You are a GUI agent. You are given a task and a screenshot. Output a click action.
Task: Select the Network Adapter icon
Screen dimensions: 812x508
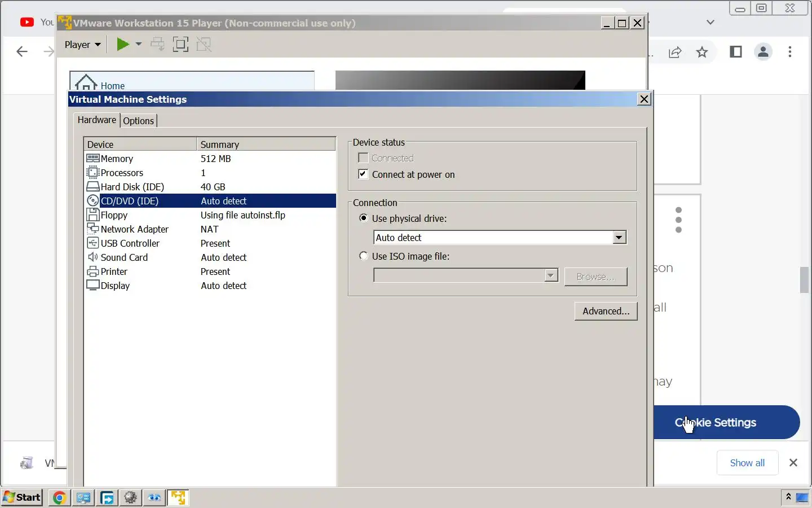pyautogui.click(x=93, y=229)
